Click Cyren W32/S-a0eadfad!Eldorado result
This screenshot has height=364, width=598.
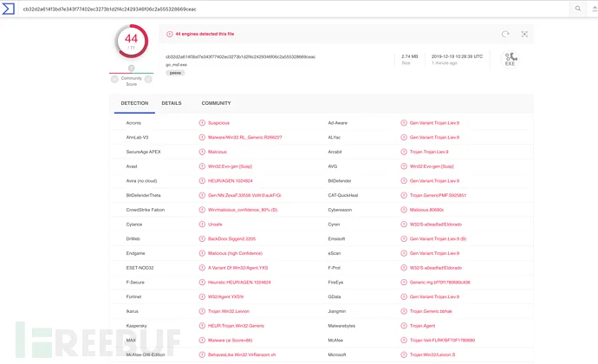436,224
